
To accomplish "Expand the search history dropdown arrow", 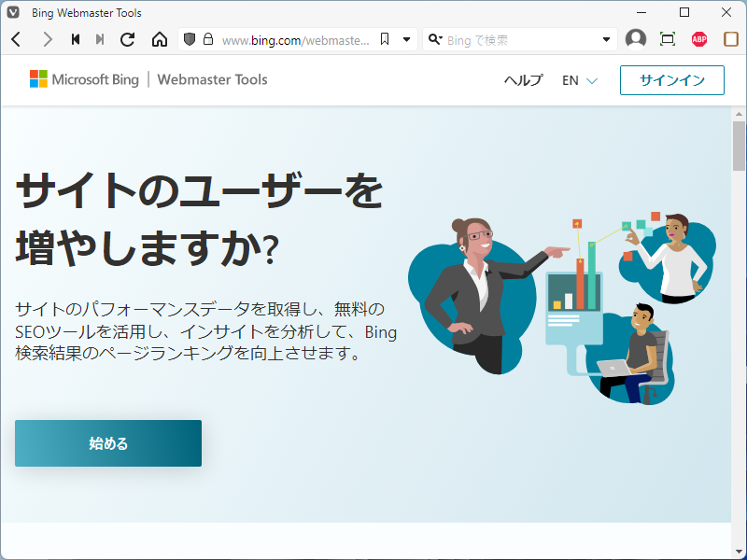I will [x=606, y=39].
